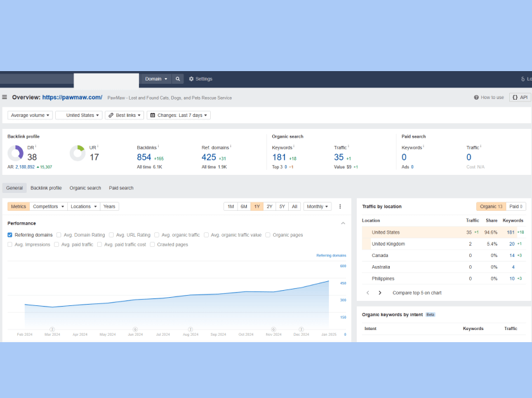This screenshot has width=532, height=398.
Task: Click the search magnifier icon in top bar
Action: coord(178,79)
